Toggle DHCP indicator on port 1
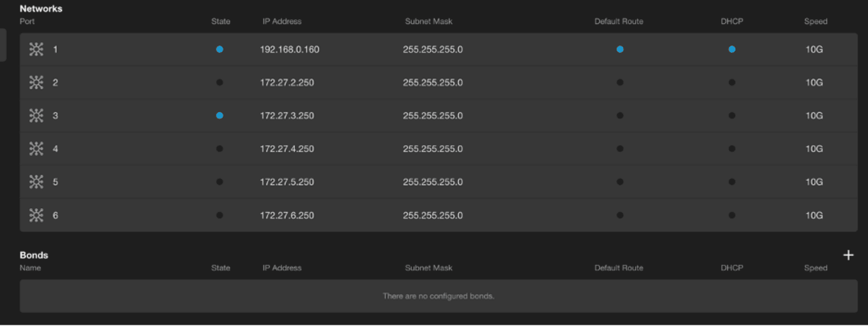The image size is (868, 326). click(732, 50)
